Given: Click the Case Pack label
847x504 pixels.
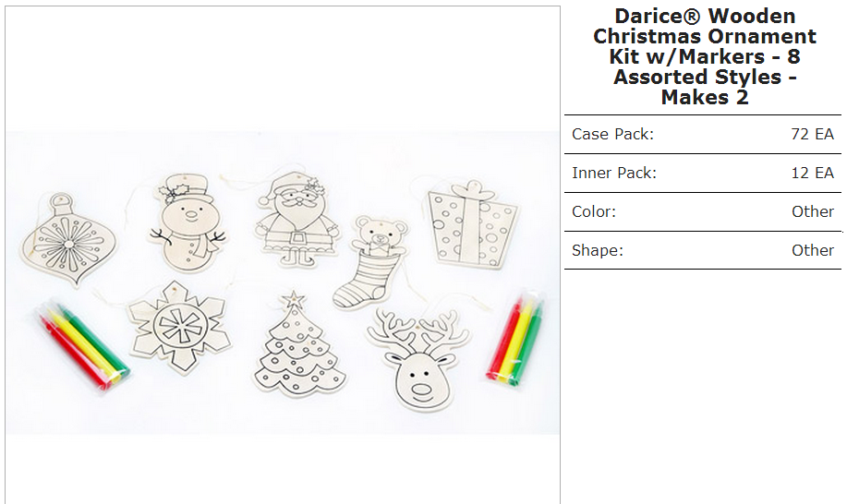Looking at the screenshot, I should 612,134.
